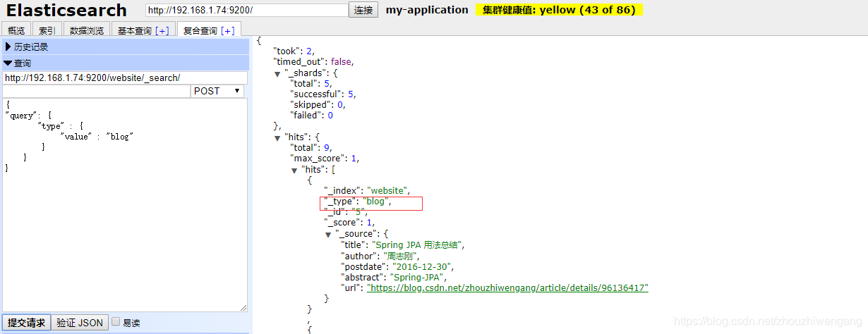This screenshot has height=334, width=868.
Task: Open the 基本查询 tab
Action: (143, 30)
